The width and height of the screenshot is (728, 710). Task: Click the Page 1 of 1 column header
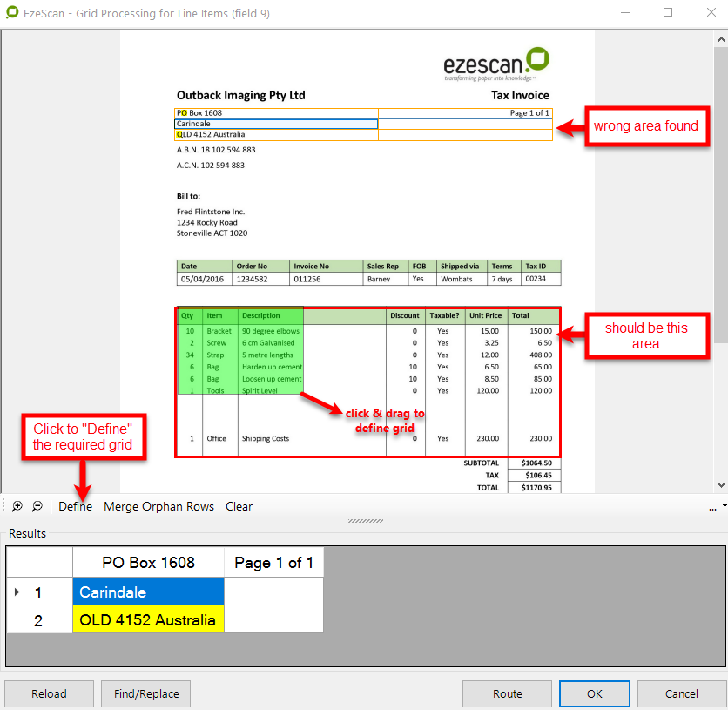[x=273, y=563]
